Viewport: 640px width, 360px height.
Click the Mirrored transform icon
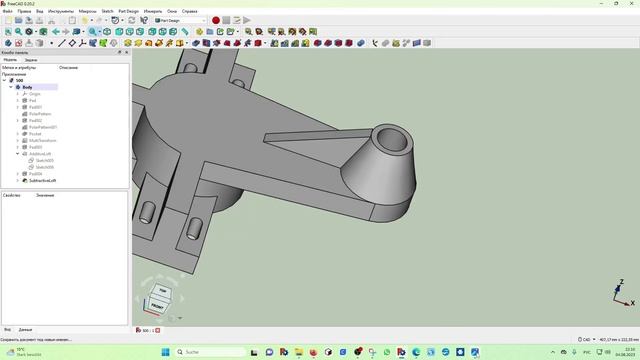pyautogui.click(x=274, y=43)
